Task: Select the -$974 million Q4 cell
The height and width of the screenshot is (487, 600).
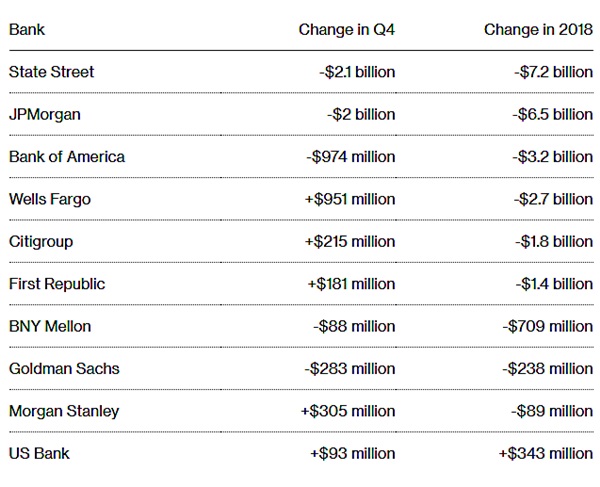Action: pyautogui.click(x=351, y=157)
